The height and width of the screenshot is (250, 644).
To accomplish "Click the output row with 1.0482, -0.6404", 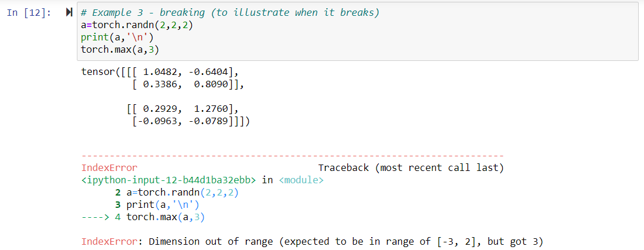I will tap(160, 73).
